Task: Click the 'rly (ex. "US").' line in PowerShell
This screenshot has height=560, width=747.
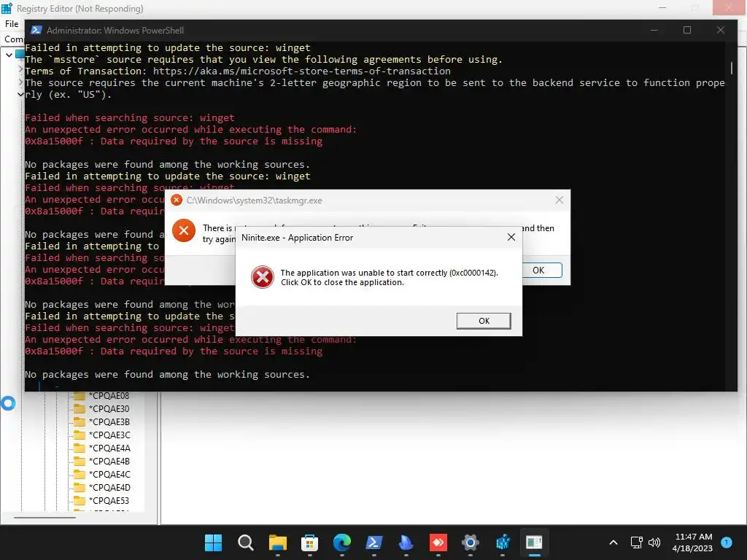Action: click(x=68, y=94)
